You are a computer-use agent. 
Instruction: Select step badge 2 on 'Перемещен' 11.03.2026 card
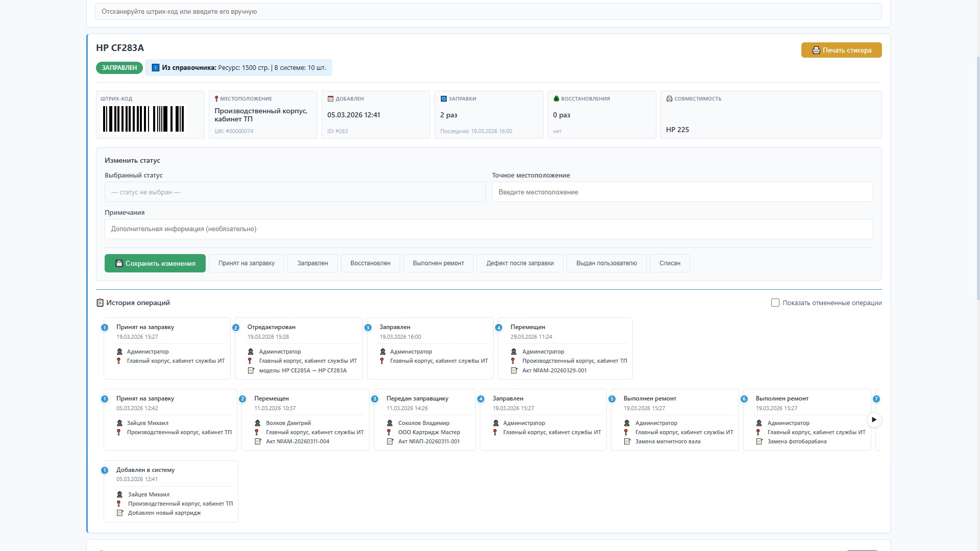(x=242, y=399)
